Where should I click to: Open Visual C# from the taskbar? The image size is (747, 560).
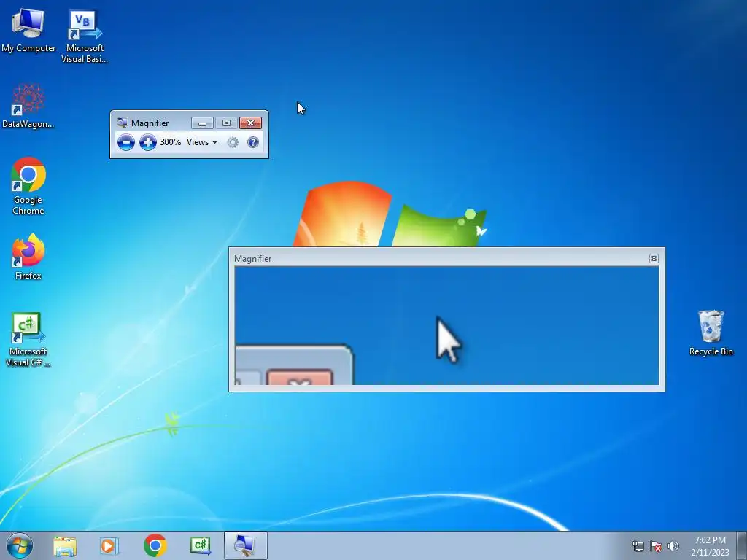click(x=201, y=545)
